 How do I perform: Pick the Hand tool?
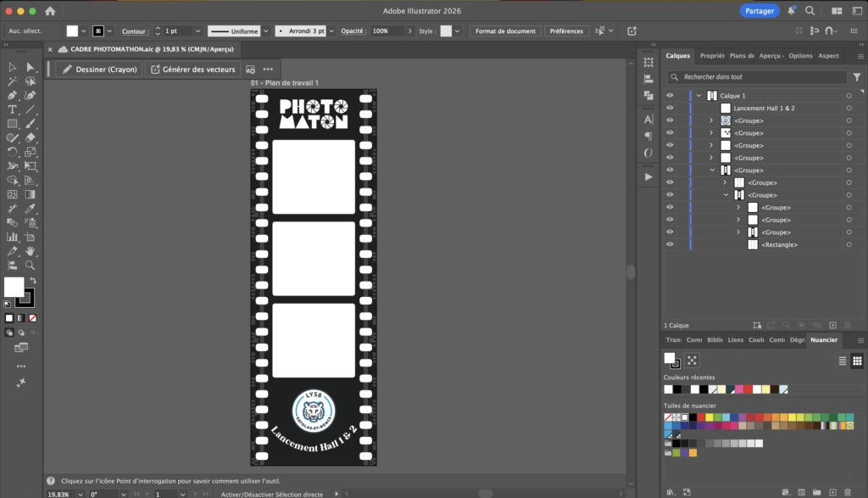[31, 252]
